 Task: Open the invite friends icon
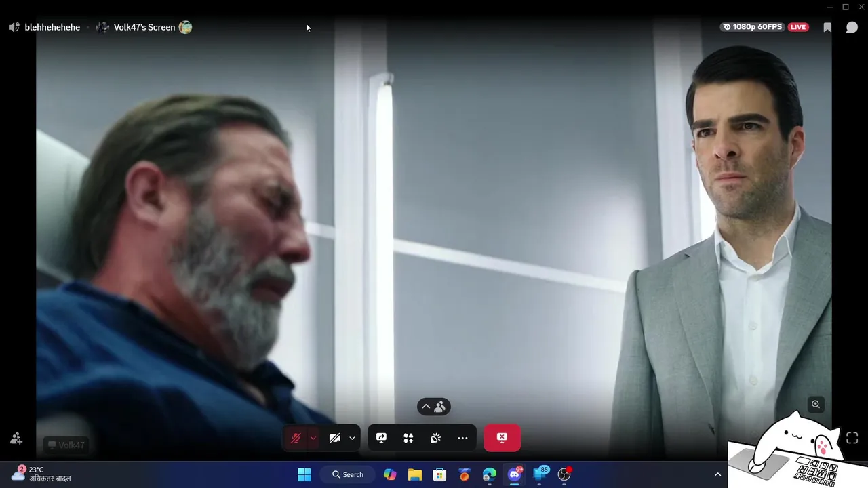click(16, 439)
